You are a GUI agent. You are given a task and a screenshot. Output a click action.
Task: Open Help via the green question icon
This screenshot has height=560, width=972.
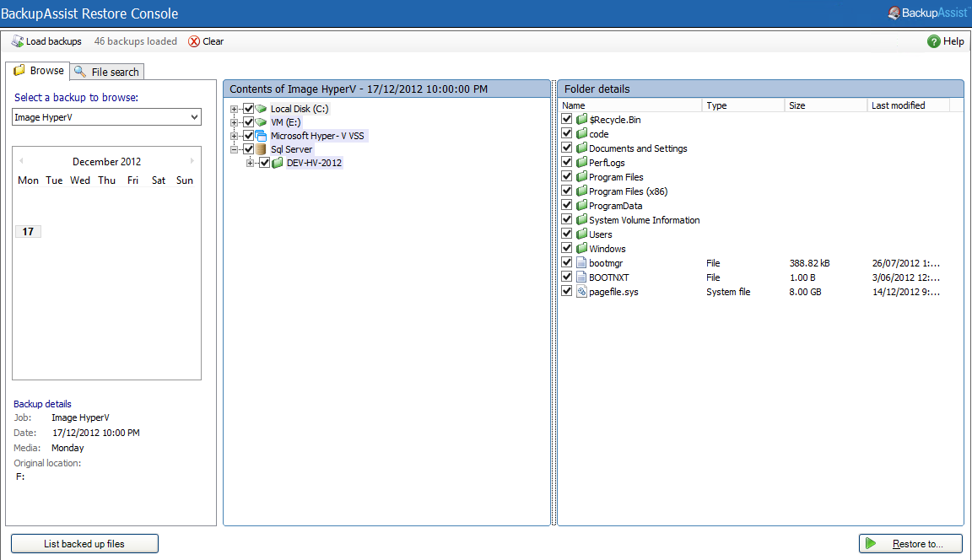click(933, 41)
